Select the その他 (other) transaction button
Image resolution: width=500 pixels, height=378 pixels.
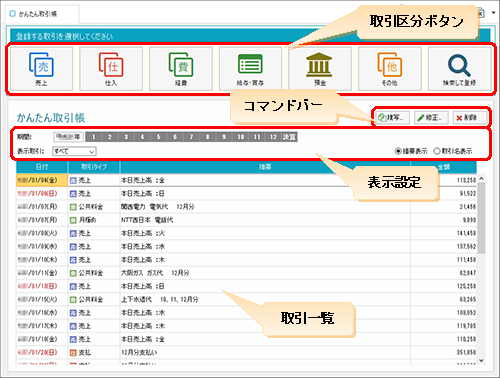click(x=390, y=69)
